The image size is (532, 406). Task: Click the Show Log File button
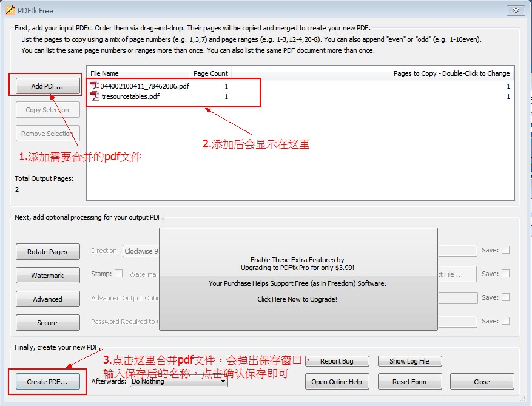pos(409,361)
